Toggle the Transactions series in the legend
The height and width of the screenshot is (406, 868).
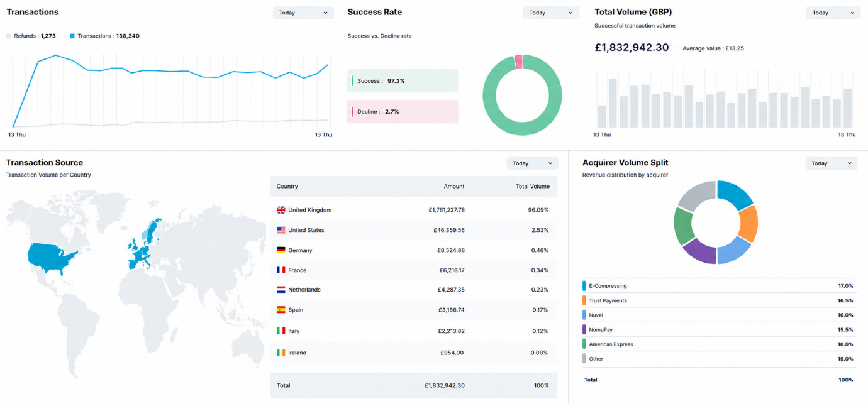(x=104, y=36)
